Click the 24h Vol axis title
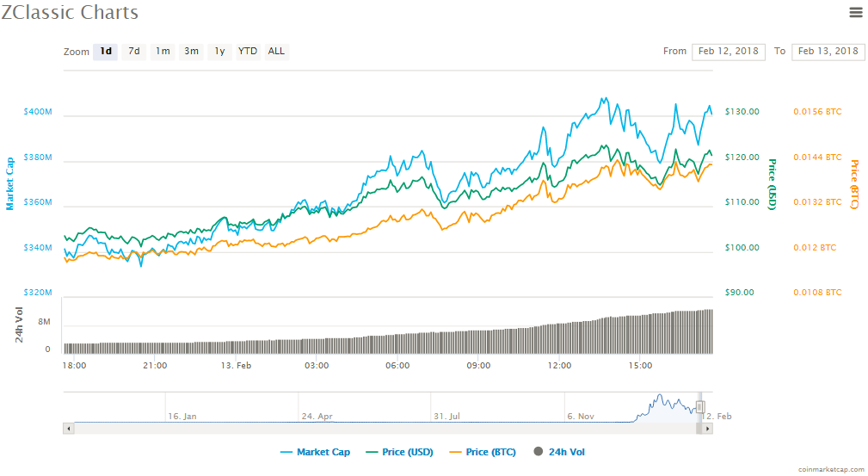 click(19, 325)
